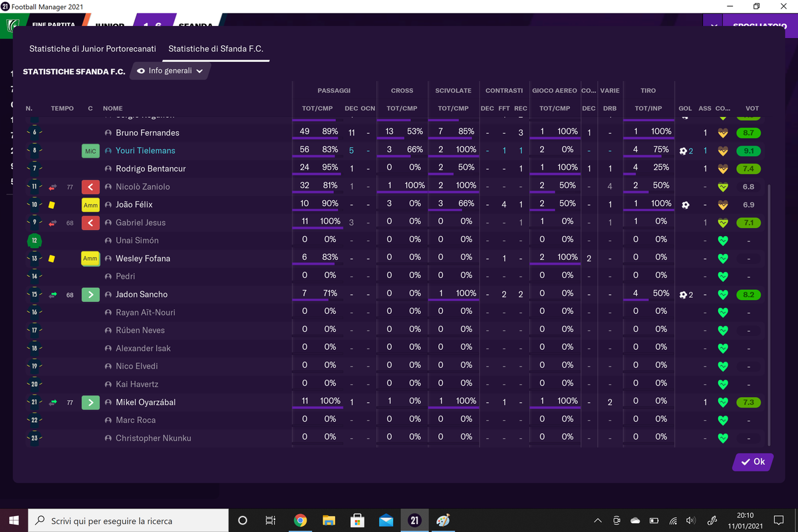Click condition heart icon for Bruno Fernandes

pyautogui.click(x=724, y=133)
